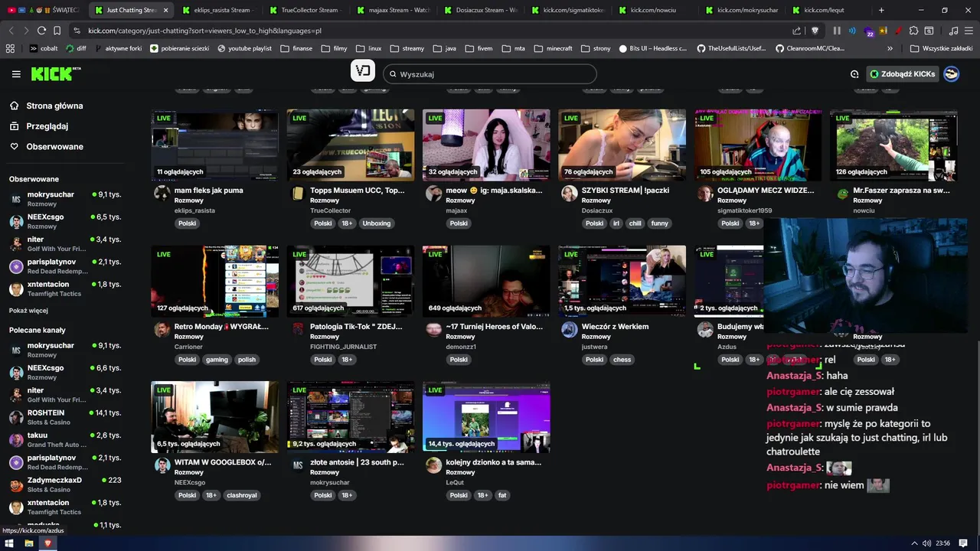Expand Pokaż więcej in followed channels
980x551 pixels.
28,311
